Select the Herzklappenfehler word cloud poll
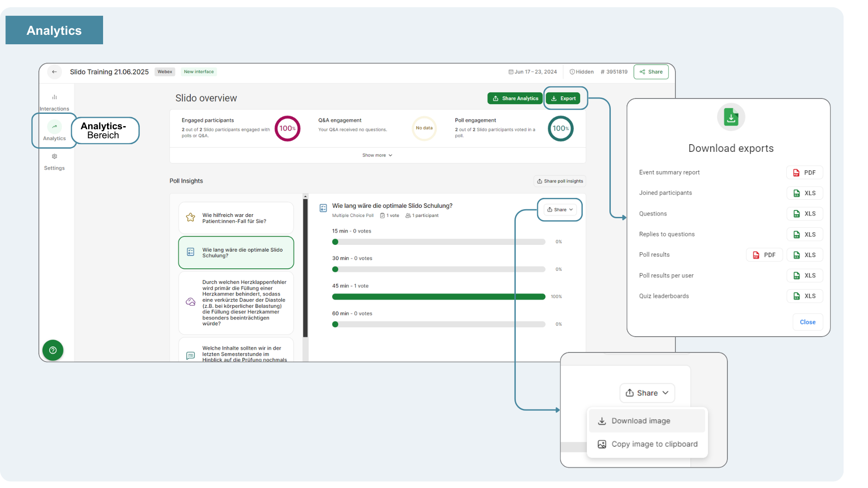The image size is (868, 488). tap(236, 303)
